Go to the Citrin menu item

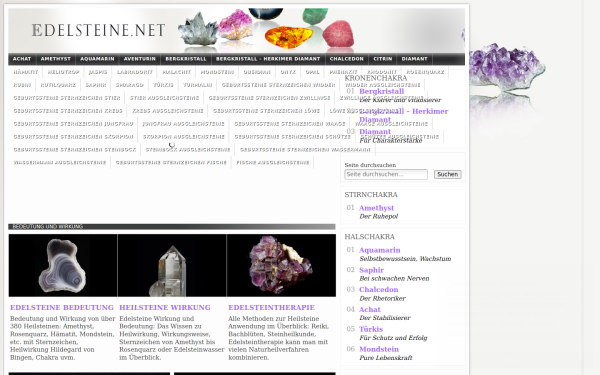(383, 59)
